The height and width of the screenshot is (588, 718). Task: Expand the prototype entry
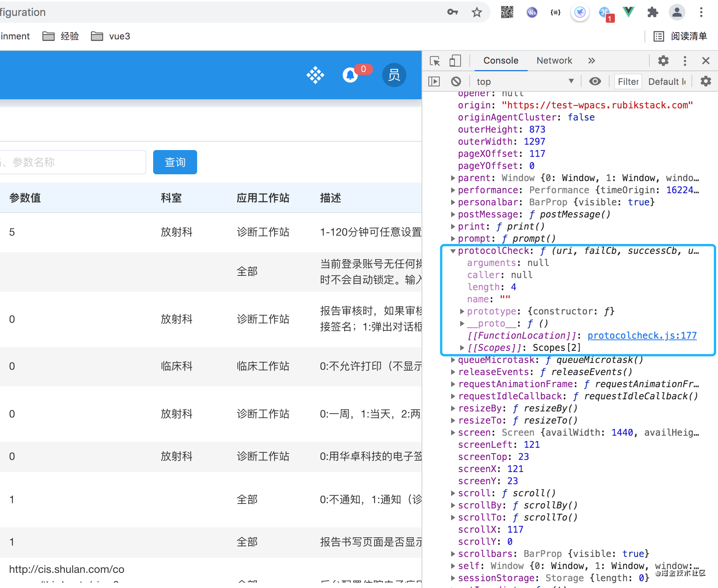point(462,311)
